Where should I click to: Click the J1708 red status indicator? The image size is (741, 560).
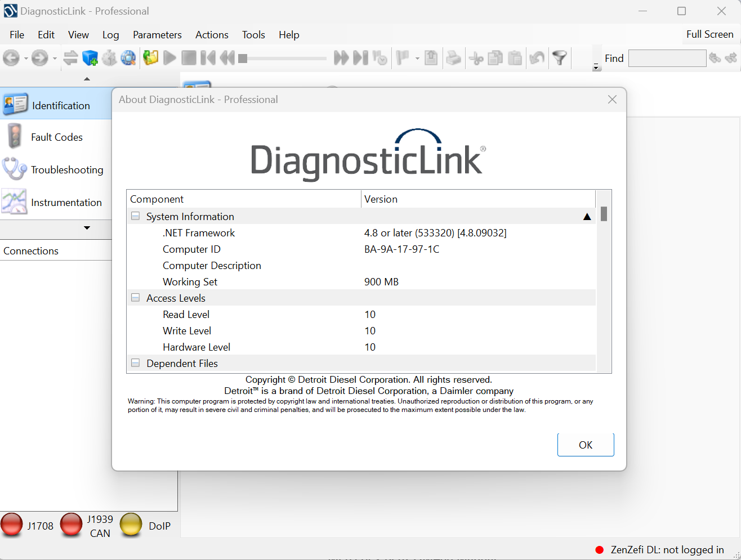(12, 524)
